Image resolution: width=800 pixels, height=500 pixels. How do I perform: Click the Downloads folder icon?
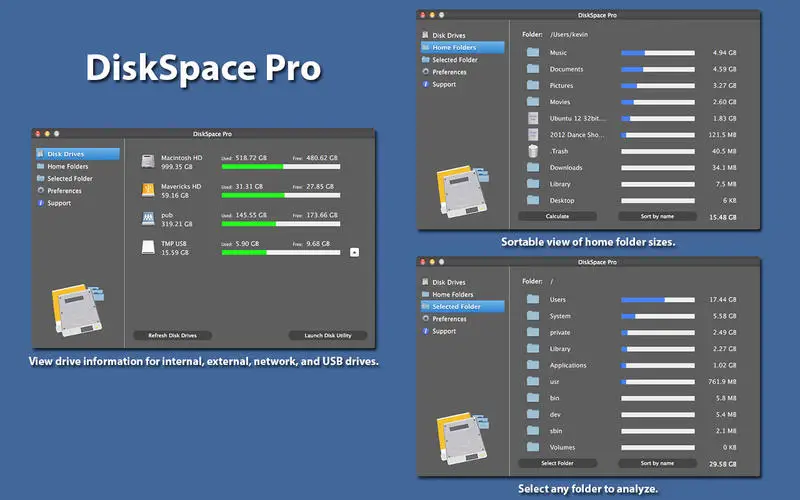533,167
